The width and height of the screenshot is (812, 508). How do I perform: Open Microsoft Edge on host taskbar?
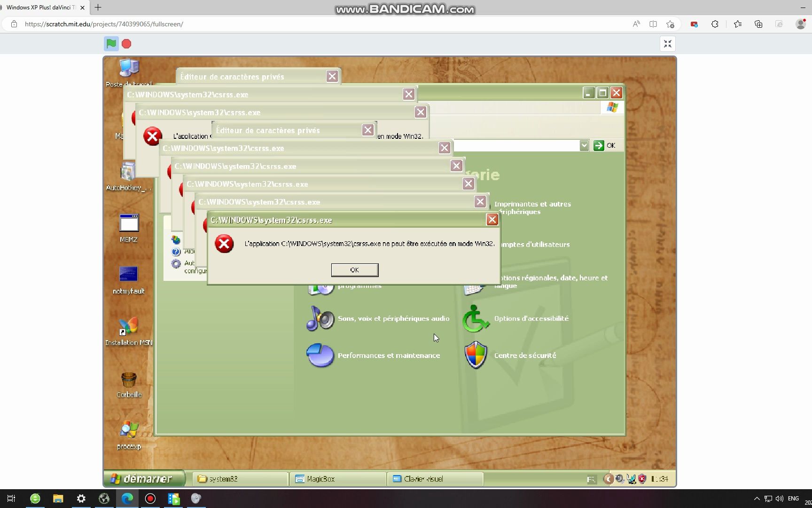click(127, 499)
